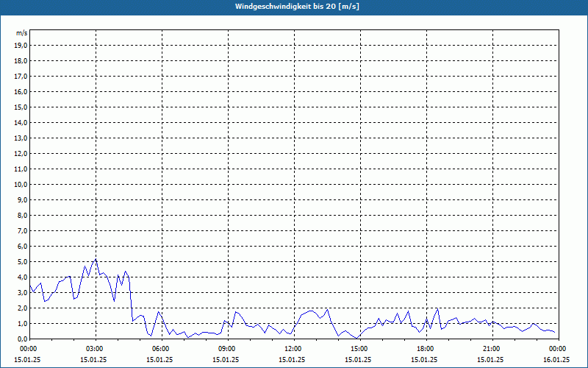Viewport: 588px width, 368px height.
Task: Click the wind speed peak at 03:00
Action: [x=96, y=259]
